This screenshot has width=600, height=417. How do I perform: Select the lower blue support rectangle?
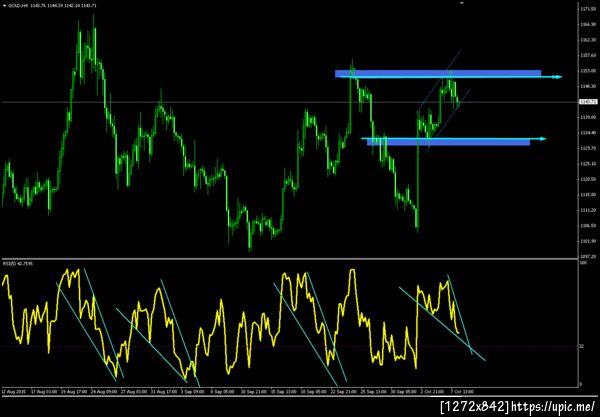point(448,142)
